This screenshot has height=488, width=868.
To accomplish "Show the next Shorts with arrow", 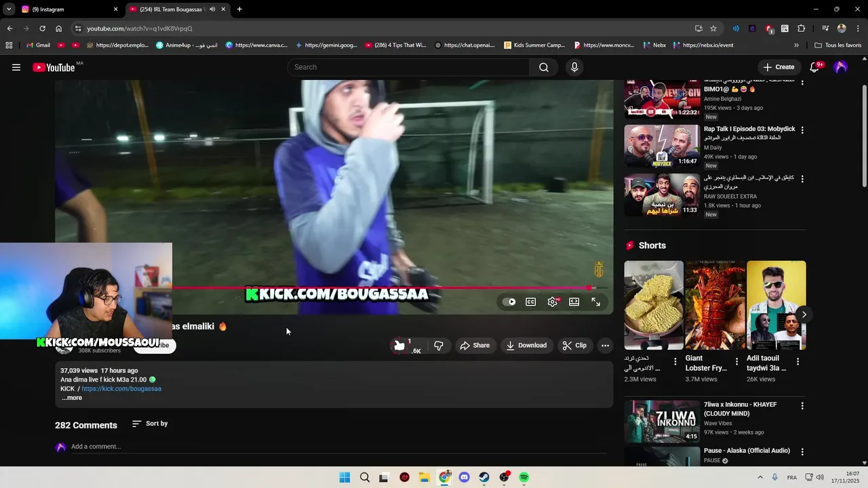I will (804, 314).
